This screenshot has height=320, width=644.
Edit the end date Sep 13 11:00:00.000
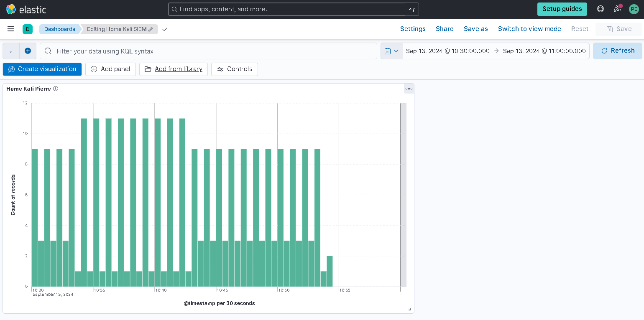[544, 51]
